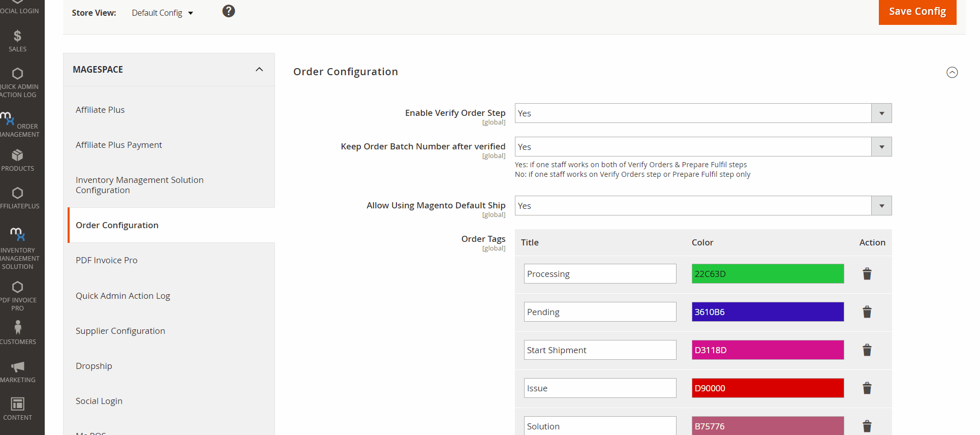Delete the Issue order tag

tap(867, 388)
